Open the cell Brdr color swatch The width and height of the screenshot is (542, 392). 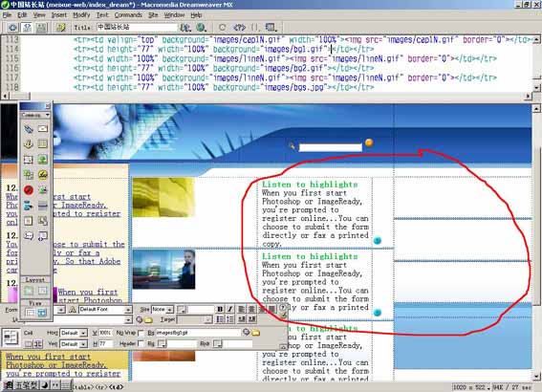[x=217, y=344]
